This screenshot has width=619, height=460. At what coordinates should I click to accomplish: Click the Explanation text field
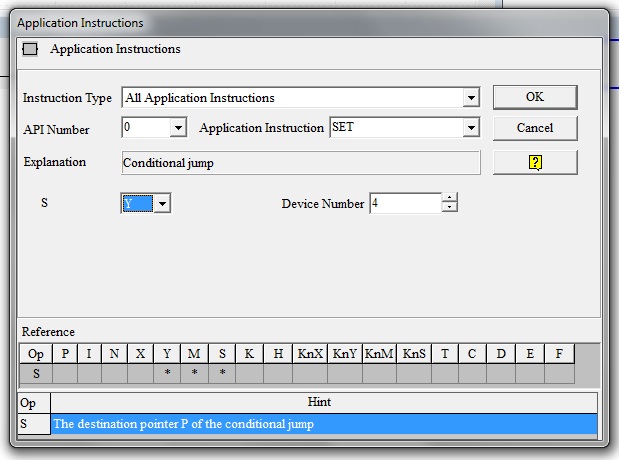click(x=300, y=162)
